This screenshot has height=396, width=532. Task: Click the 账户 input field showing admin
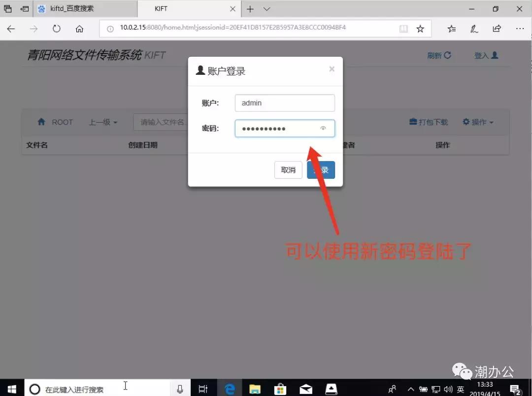tap(285, 102)
